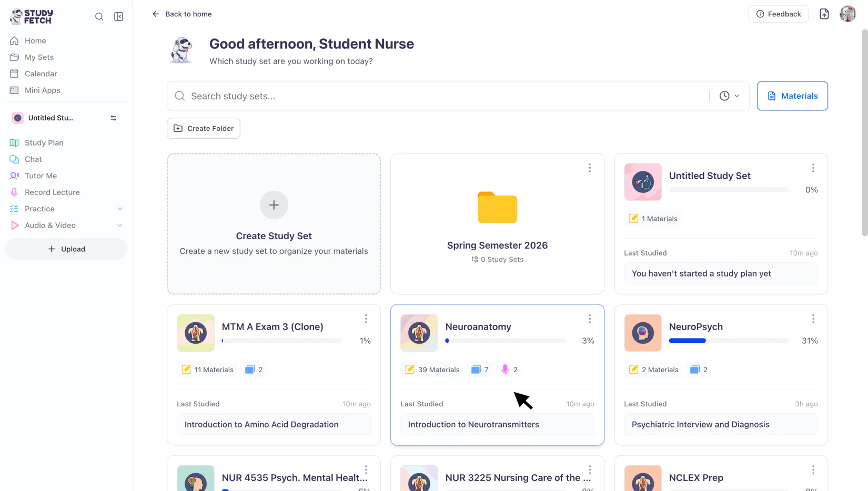This screenshot has height=491, width=868.
Task: Click 11 Materials badge on MTM A Exam 3
Action: tap(207, 370)
